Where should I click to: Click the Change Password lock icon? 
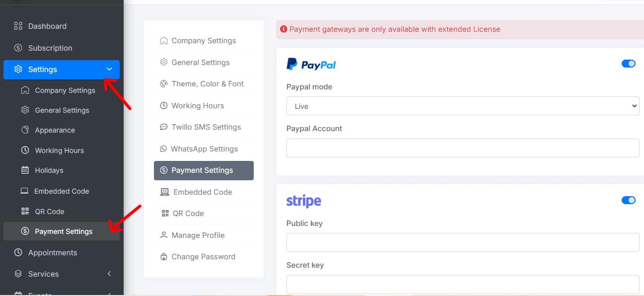pyautogui.click(x=163, y=257)
